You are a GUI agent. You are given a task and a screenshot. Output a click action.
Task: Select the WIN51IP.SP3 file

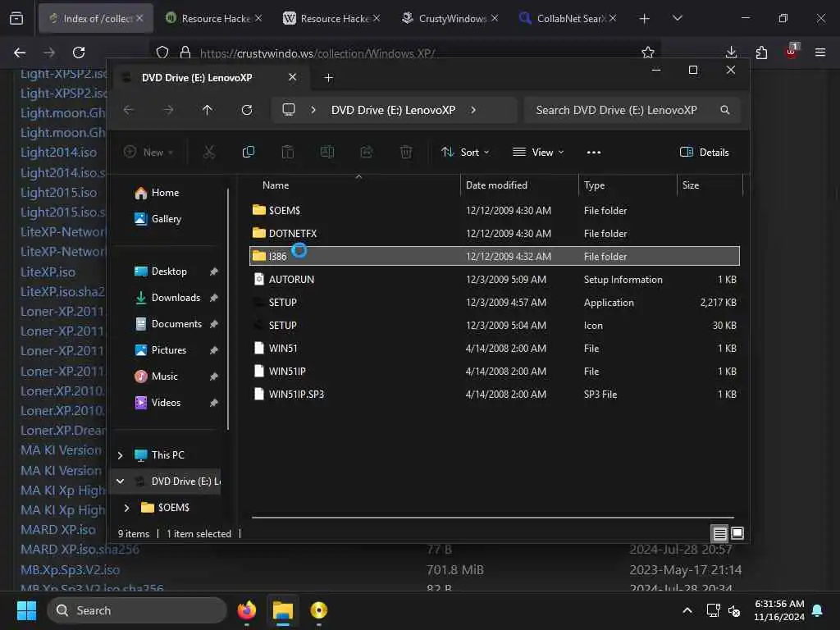[x=495, y=395]
